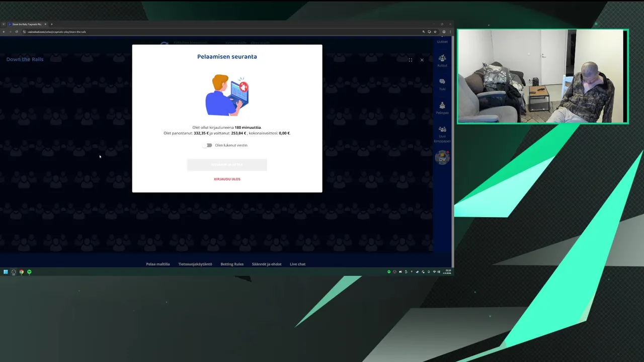Open the Chrome profile icon
This screenshot has width=644, height=362.
pyautogui.click(x=444, y=32)
